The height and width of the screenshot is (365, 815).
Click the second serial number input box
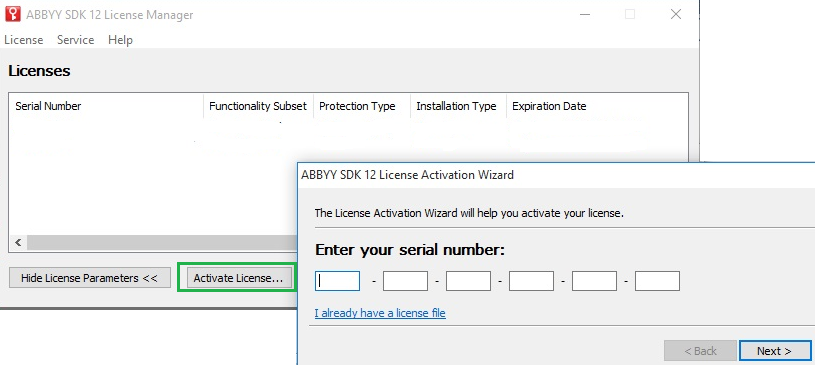[x=405, y=281]
